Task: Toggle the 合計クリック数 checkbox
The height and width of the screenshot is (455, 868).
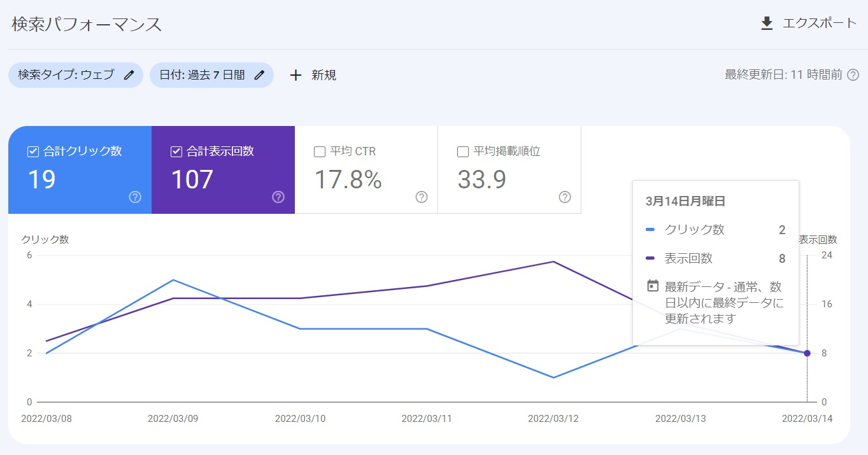Action: [33, 151]
